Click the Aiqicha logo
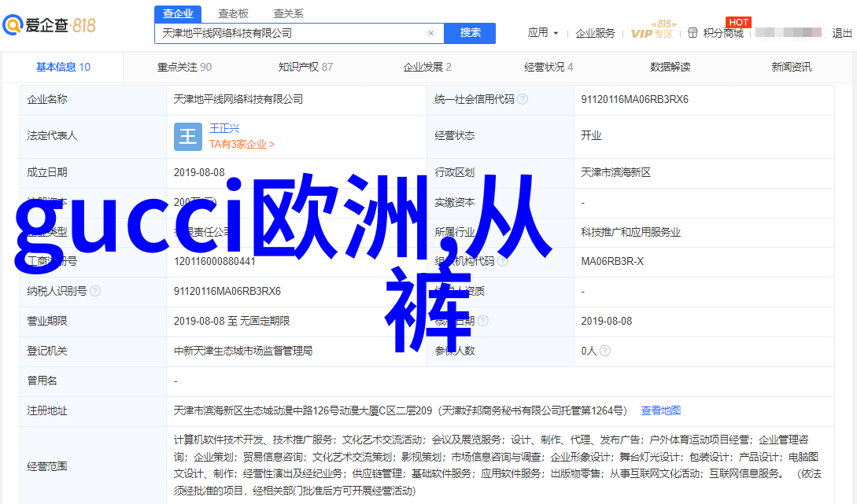Viewport: 857px width, 504px height. tap(50, 25)
